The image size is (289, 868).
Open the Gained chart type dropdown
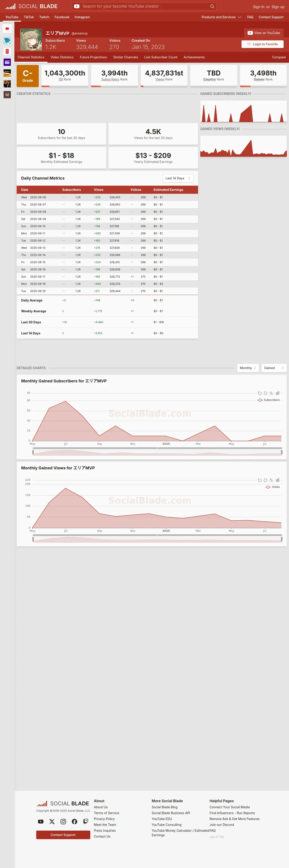point(274,368)
